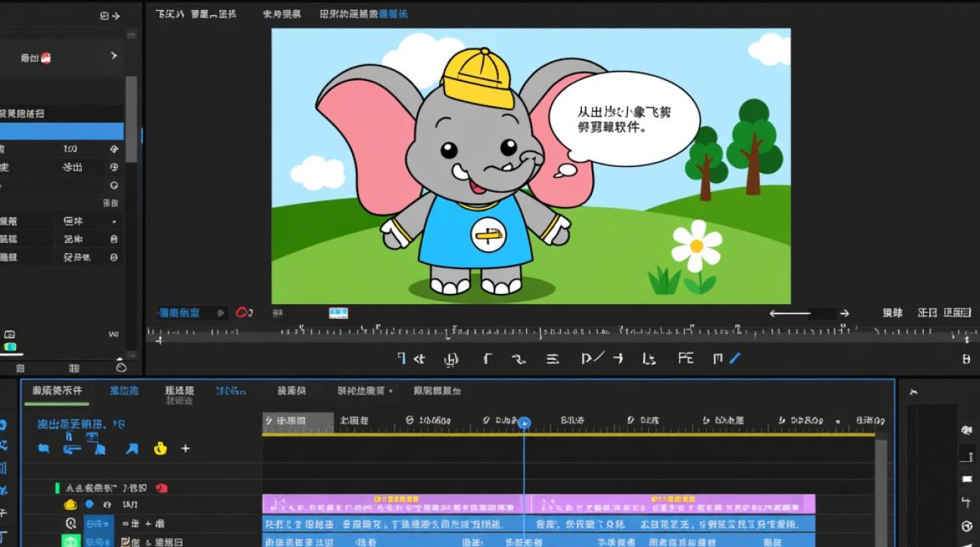Click the blue folder icon in the timeline toolbar

coord(44,449)
